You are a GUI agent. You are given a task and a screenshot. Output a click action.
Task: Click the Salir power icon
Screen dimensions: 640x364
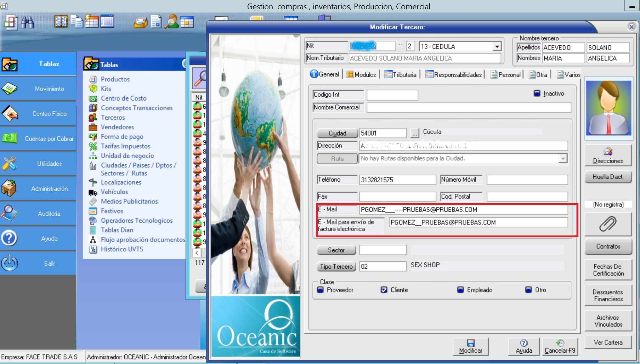tap(10, 263)
